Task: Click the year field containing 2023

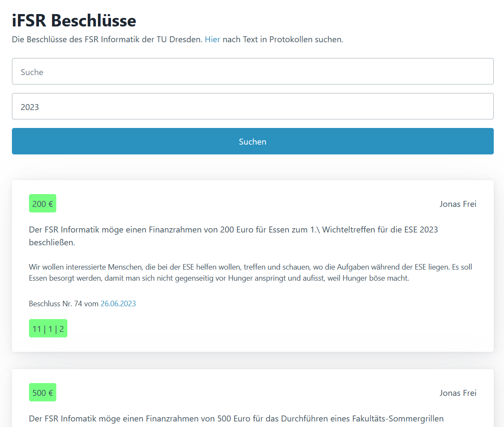Action: (253, 106)
